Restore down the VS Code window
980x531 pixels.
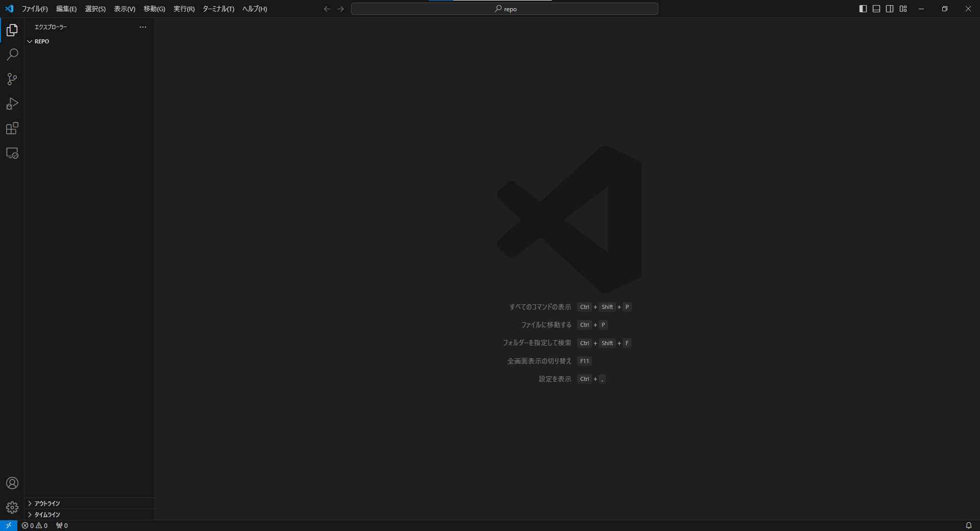pos(945,9)
